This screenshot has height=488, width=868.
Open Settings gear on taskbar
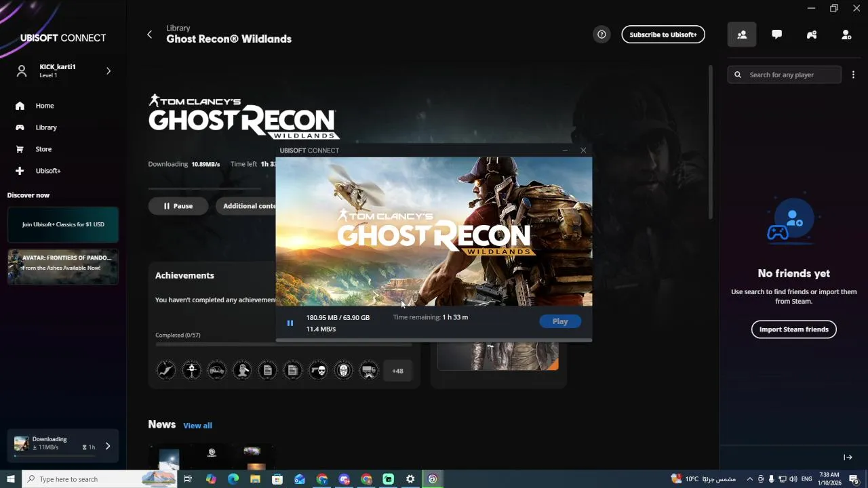tap(410, 479)
